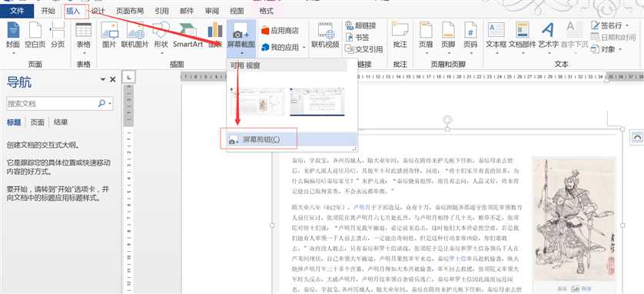Open the File (文件) tab
The image size is (644, 294).
click(x=17, y=11)
